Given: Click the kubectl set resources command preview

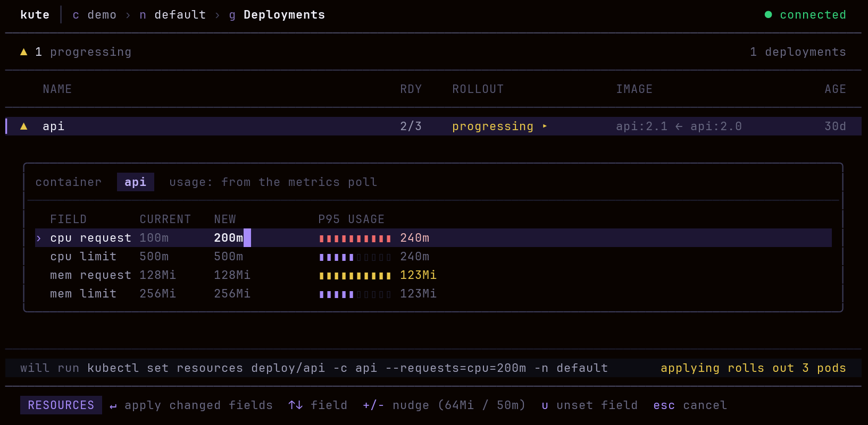Looking at the screenshot, I should [x=347, y=368].
